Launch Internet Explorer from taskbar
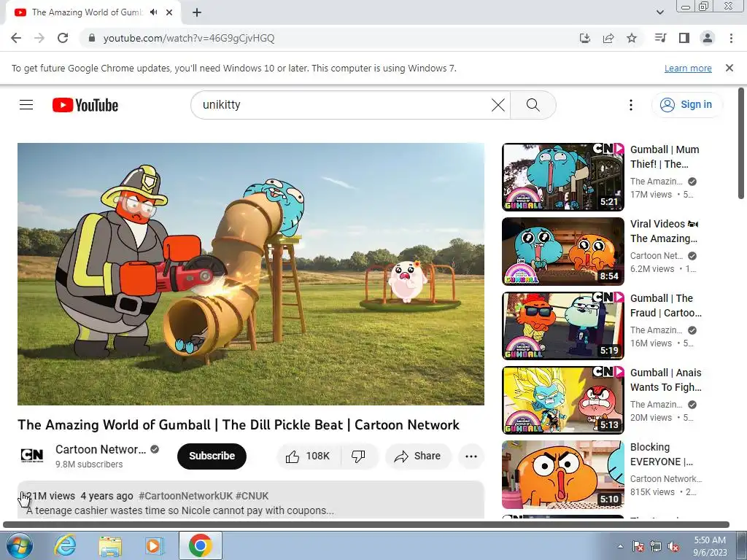The height and width of the screenshot is (560, 747). pos(65,545)
